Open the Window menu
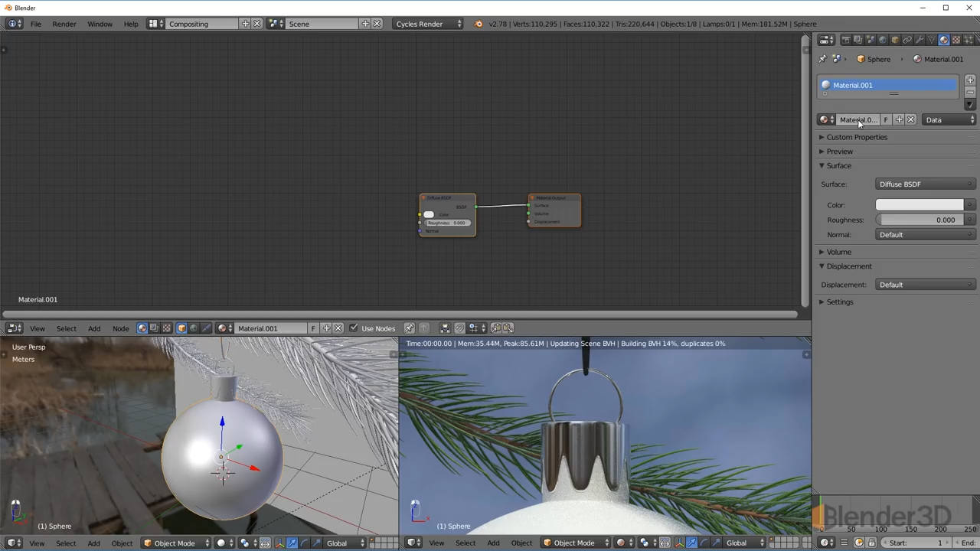This screenshot has height=551, width=980. [x=100, y=24]
